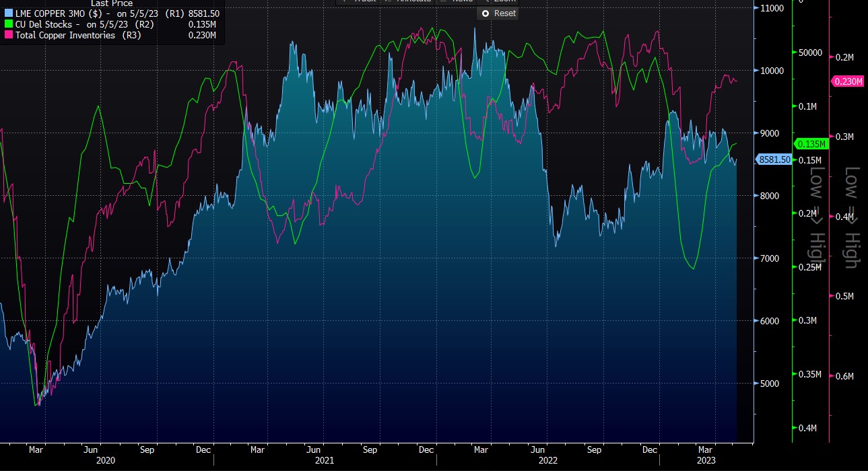Click the 50000 label on green axis

(810, 52)
